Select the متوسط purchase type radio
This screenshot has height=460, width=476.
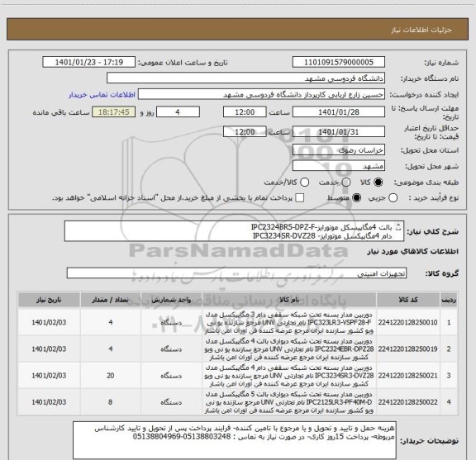[x=356, y=198]
